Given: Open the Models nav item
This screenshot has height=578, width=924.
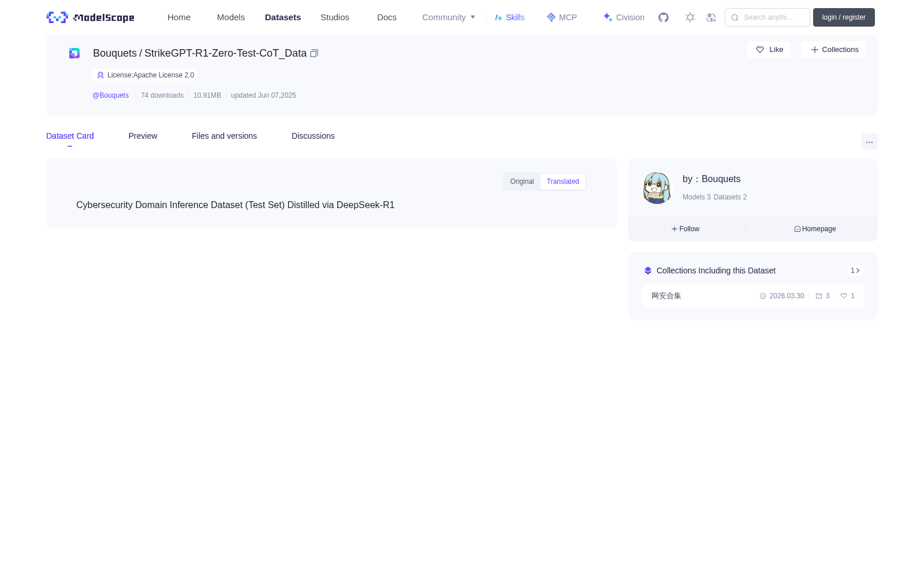Looking at the screenshot, I should point(231,17).
